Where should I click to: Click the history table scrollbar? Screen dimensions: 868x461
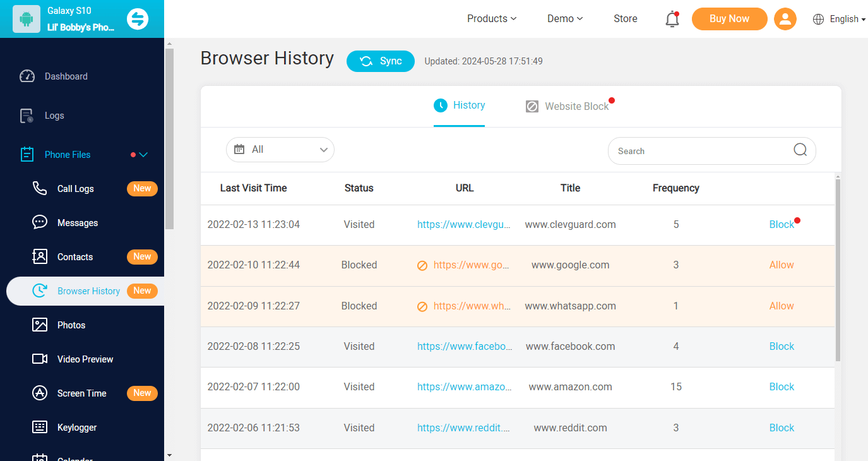point(838,270)
